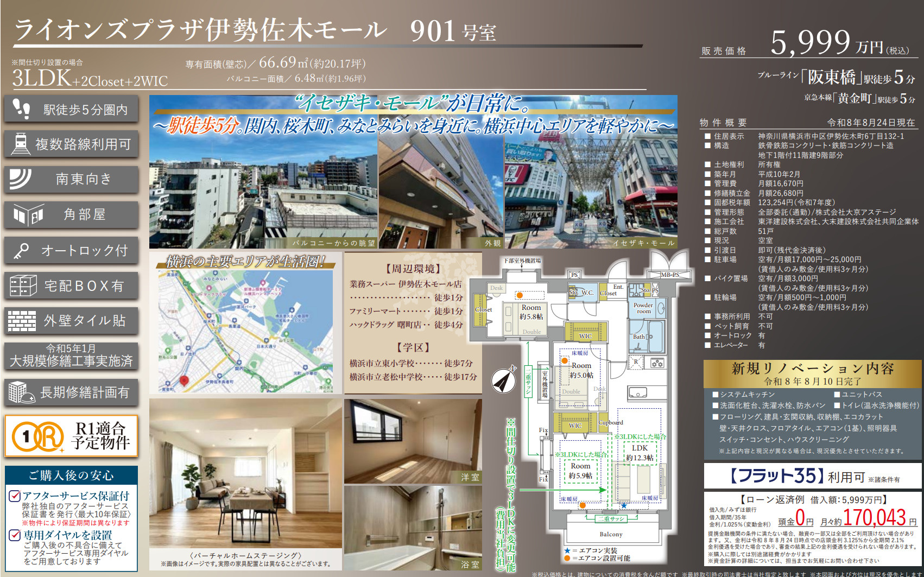Open the 浴室 bathroom photo
The width and height of the screenshot is (924, 577).
pos(413,528)
